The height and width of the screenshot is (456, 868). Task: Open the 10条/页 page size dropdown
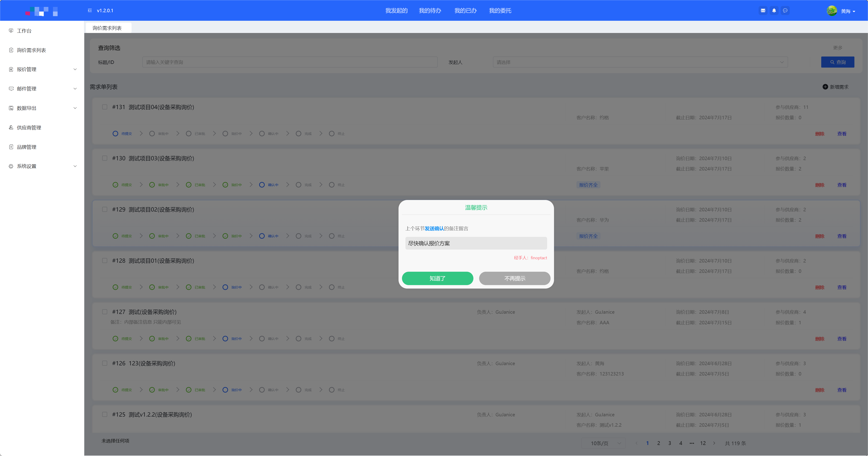point(603,443)
